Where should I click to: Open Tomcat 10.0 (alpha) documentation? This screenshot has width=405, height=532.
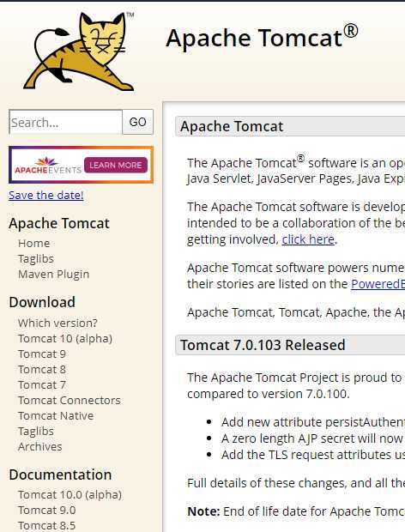[x=70, y=495]
